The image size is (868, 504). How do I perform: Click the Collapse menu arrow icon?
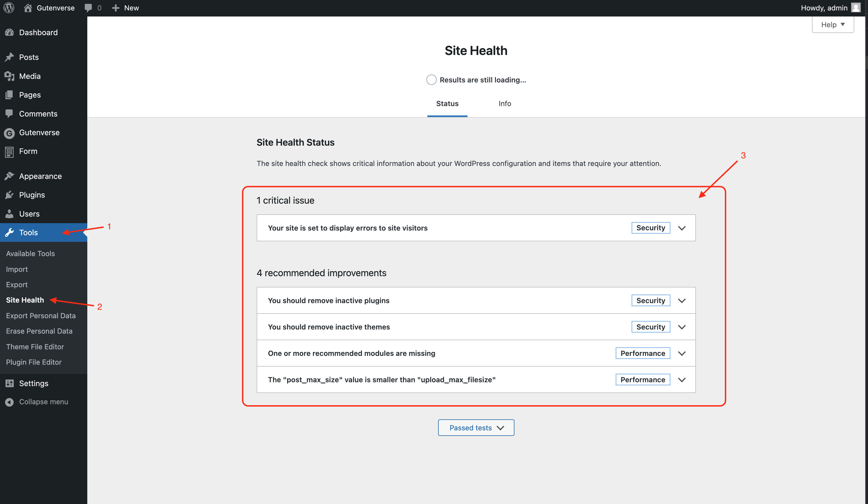(x=10, y=402)
